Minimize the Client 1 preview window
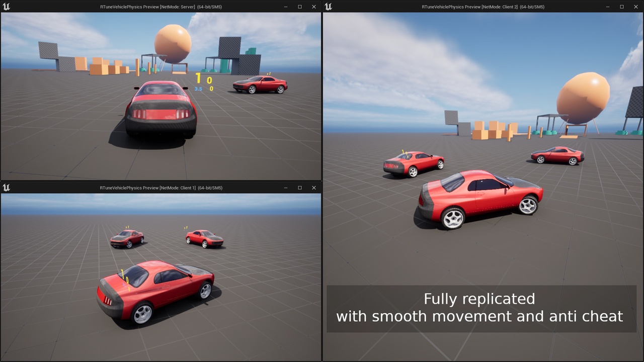The height and width of the screenshot is (362, 644). pyautogui.click(x=286, y=188)
